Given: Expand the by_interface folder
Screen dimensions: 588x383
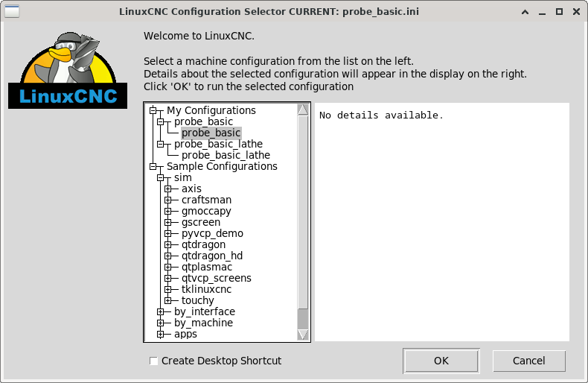Looking at the screenshot, I should 161,311.
